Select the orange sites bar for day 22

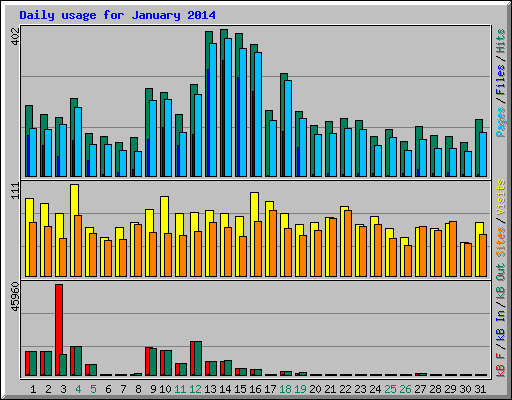(x=348, y=243)
